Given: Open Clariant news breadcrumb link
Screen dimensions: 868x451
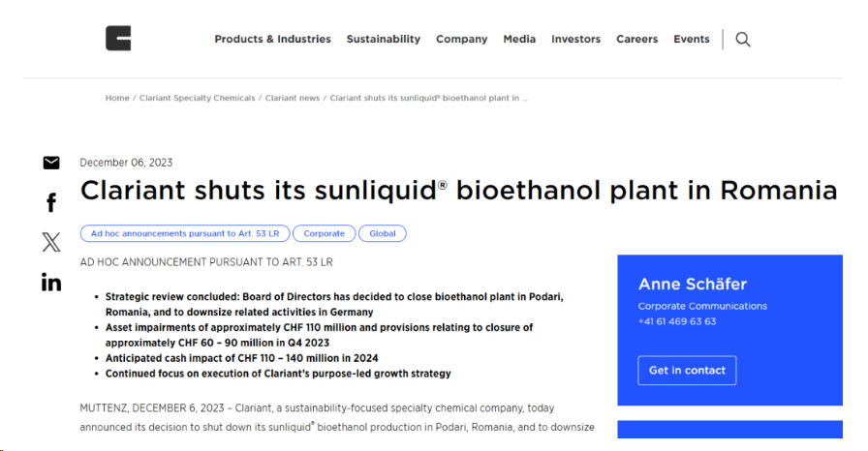Looking at the screenshot, I should [x=293, y=98].
